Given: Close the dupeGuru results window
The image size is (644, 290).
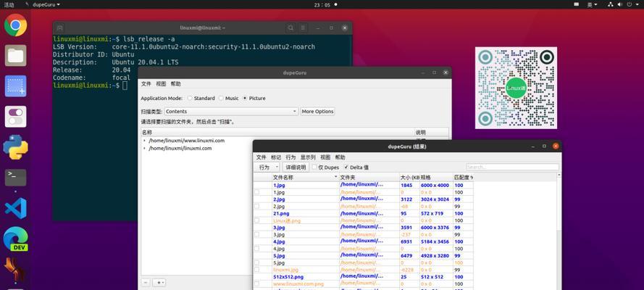Looking at the screenshot, I should [x=556, y=146].
